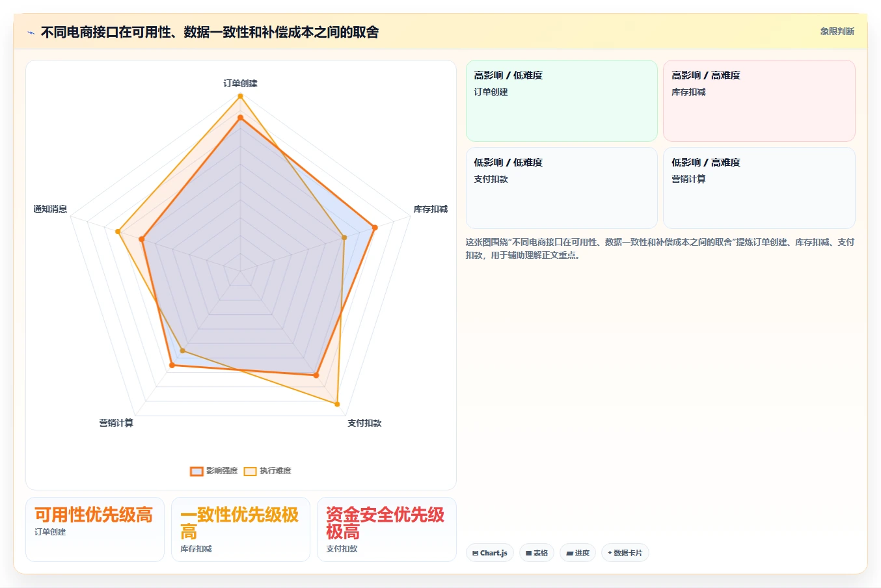Click the 象限判断 label in the header
881x588 pixels.
(837, 31)
